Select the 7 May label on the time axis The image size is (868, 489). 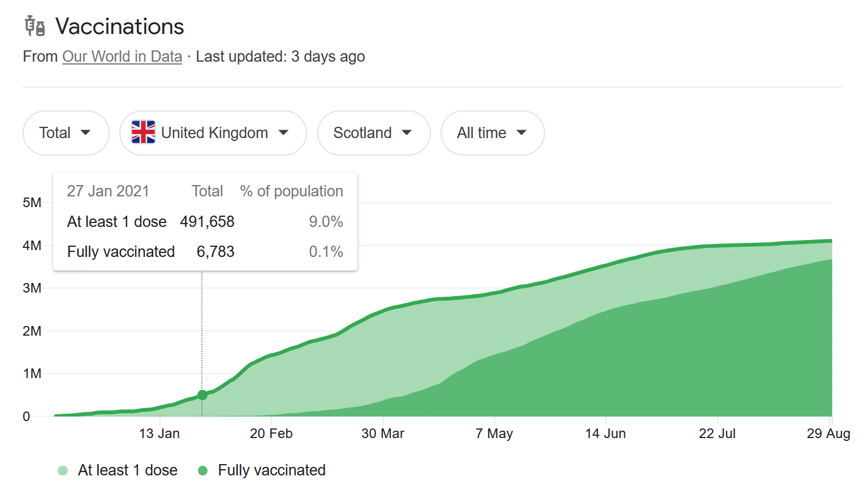(494, 434)
